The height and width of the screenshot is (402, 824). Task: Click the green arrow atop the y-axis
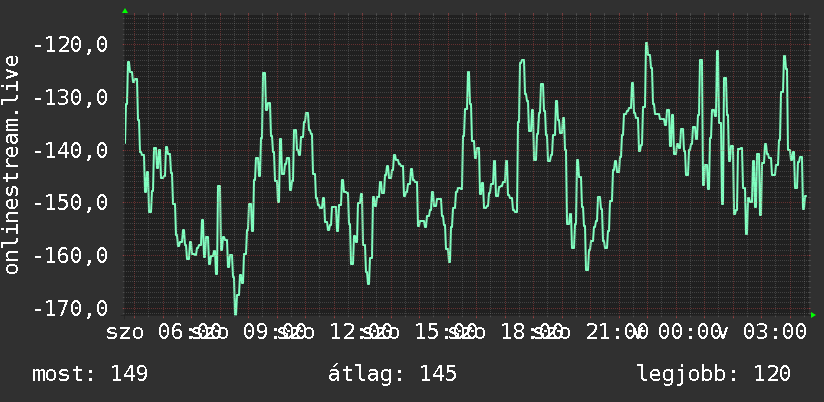tap(125, 11)
